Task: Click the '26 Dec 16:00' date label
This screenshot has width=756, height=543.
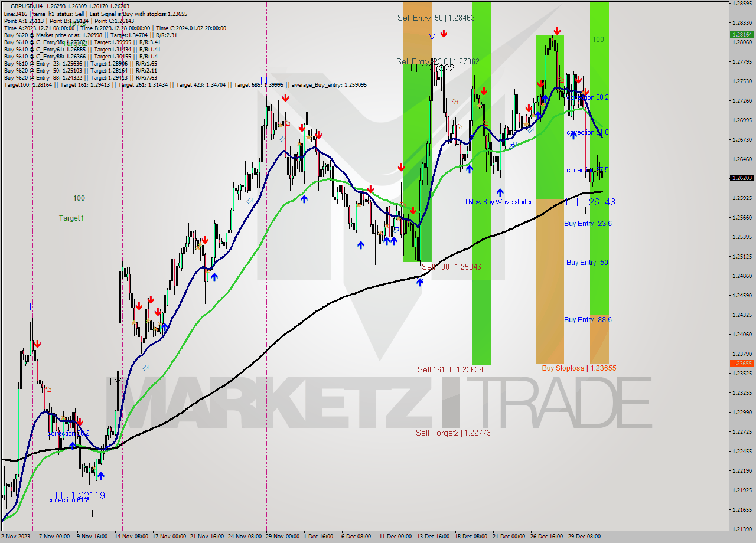Action: 547,537
